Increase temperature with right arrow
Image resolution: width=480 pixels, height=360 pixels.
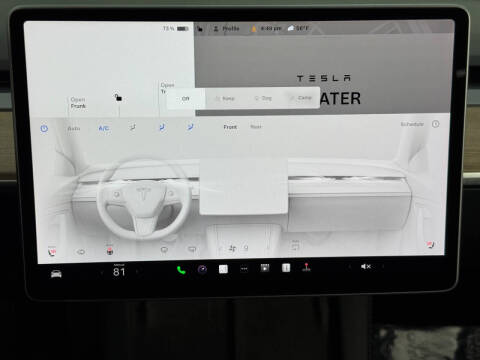[x=137, y=272]
